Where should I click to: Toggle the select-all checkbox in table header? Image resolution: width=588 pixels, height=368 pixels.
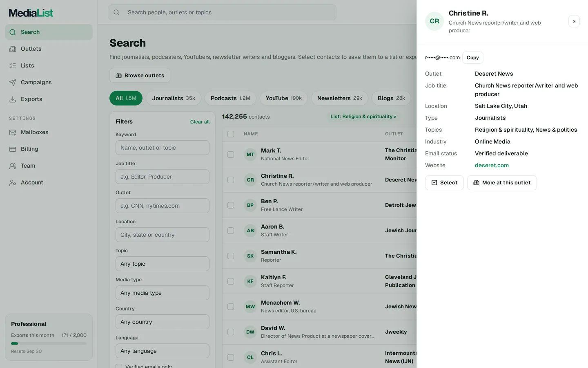click(231, 134)
